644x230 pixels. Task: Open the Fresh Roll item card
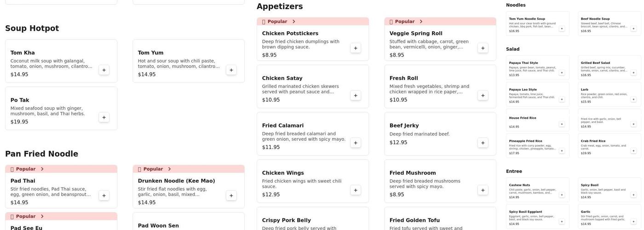pos(430,86)
